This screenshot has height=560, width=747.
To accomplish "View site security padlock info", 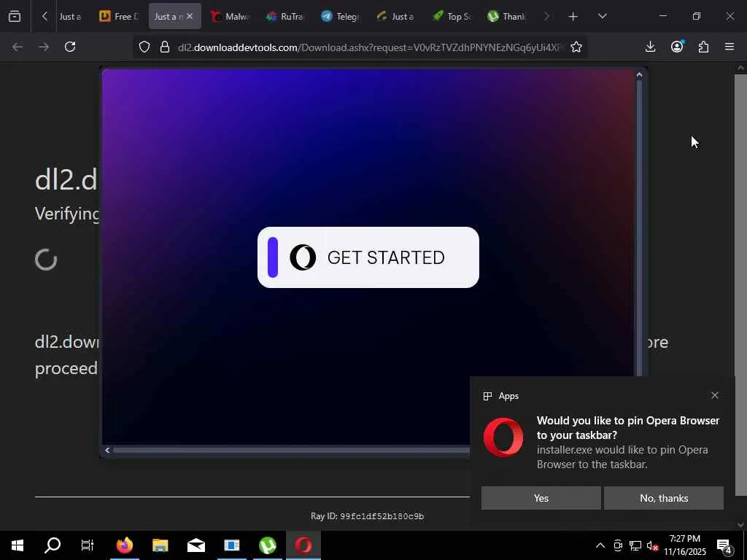I will coord(165,47).
